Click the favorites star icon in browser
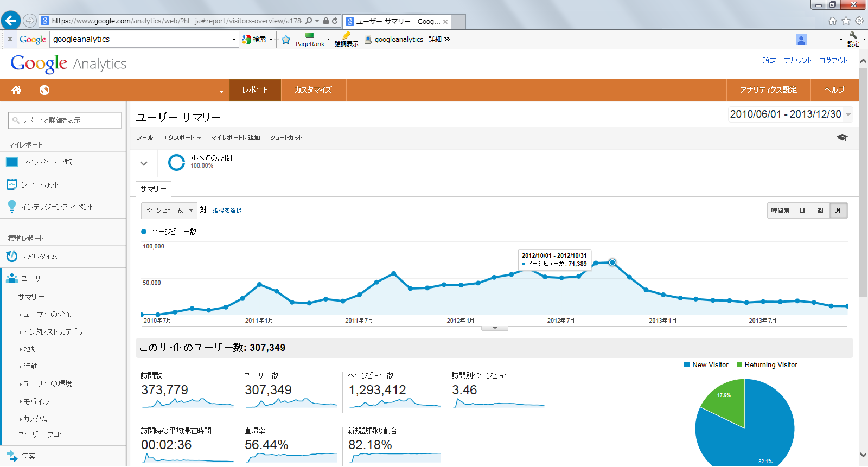This screenshot has height=467, width=868. coord(846,21)
